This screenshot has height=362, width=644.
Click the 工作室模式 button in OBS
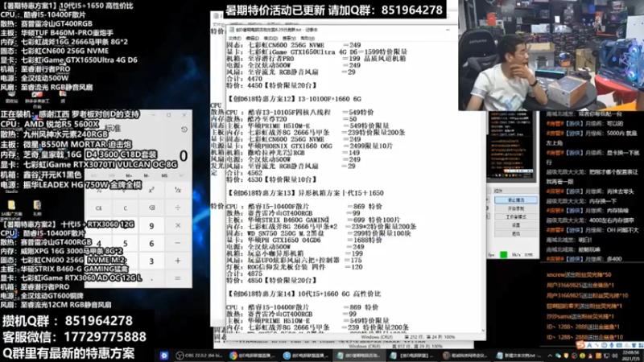[x=516, y=216]
